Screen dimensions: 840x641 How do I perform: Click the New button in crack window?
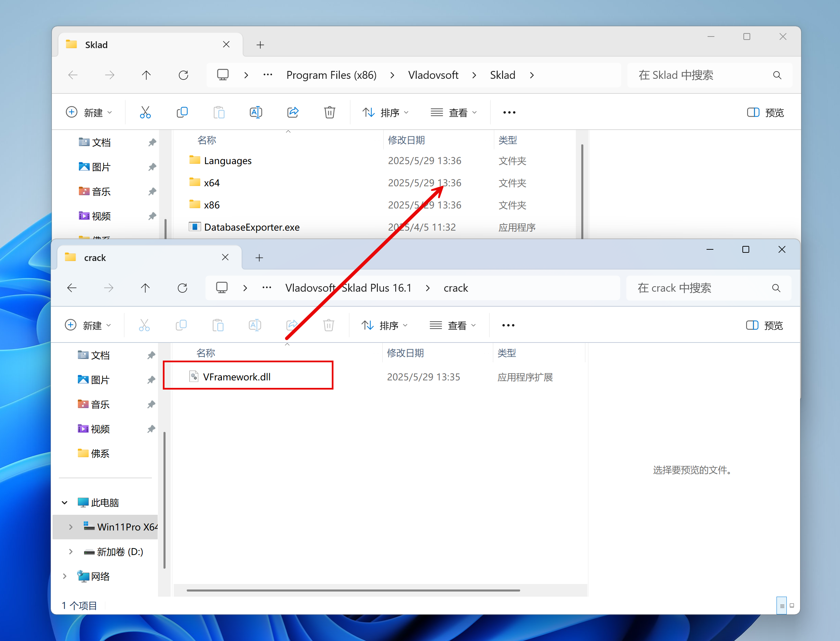click(88, 325)
